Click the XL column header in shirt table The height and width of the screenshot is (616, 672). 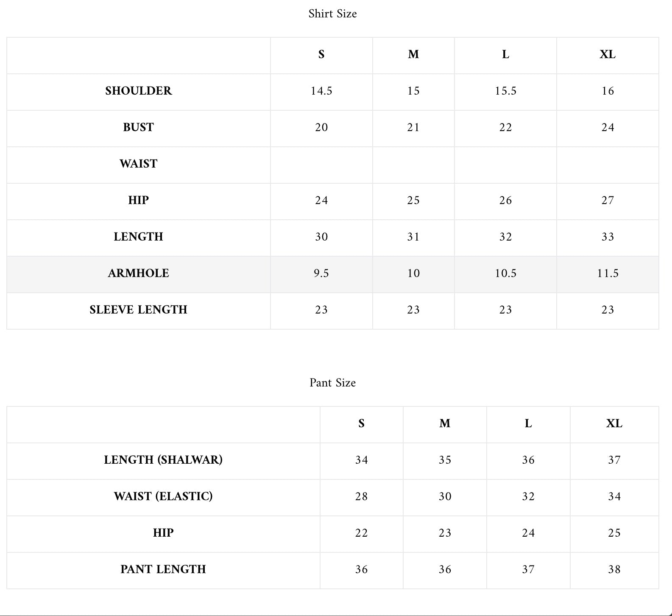tap(608, 54)
